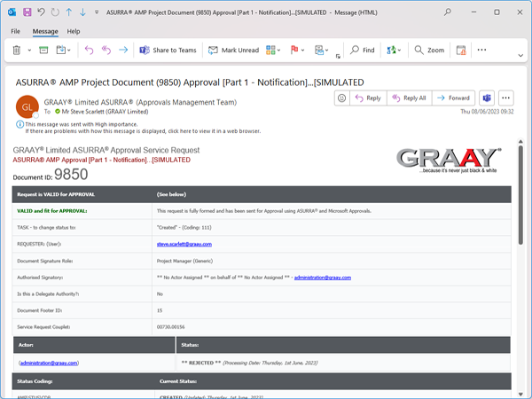Reply using the ribbon reply arrow
Viewport: 532px width, 399px height.
89,51
